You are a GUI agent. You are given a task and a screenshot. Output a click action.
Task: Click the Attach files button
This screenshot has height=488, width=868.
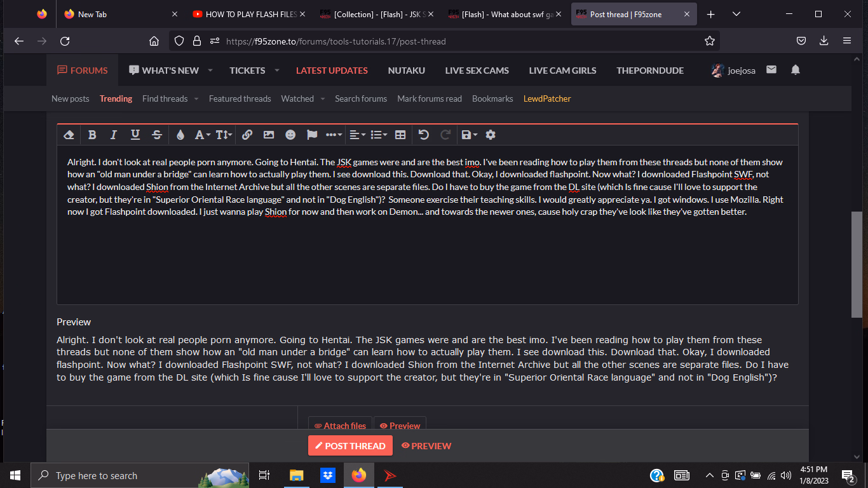coord(340,426)
